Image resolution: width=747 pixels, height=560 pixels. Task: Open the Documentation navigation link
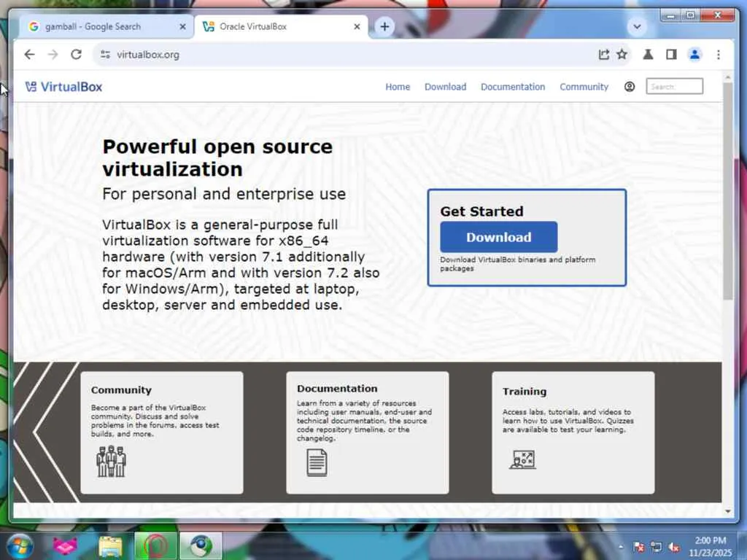[x=513, y=87]
